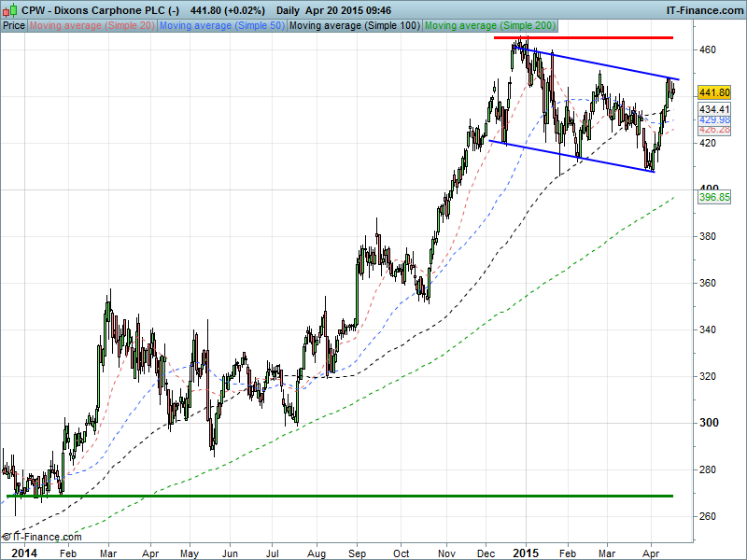Click the 2015 label on time axis
This screenshot has width=747, height=560.
click(526, 553)
